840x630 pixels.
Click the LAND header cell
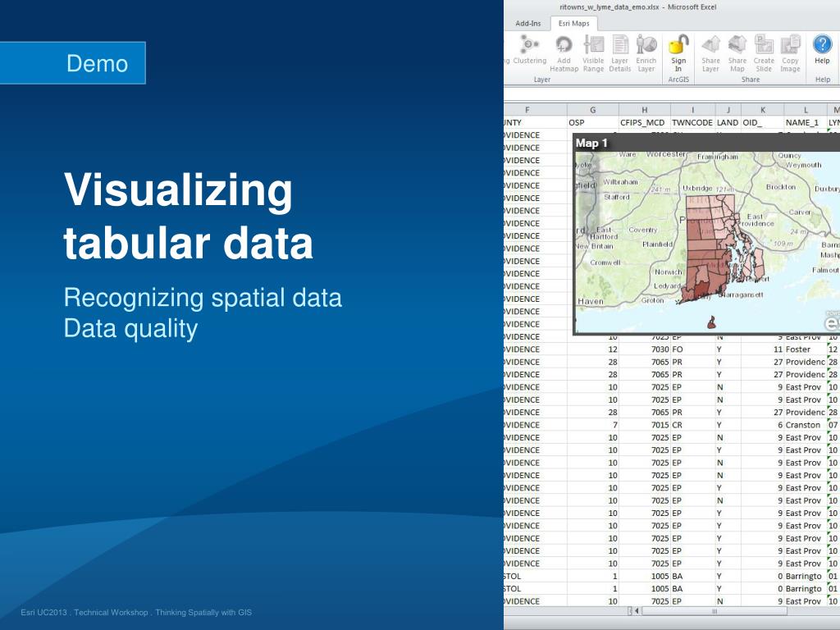[x=728, y=123]
